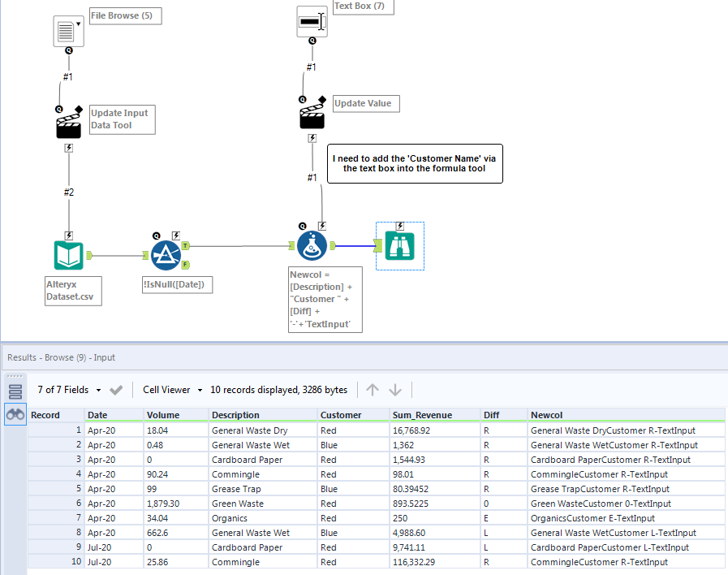The width and height of the screenshot is (728, 575).
Task: Click the Alteryx Dataset.csv Input Data tool
Action: [x=69, y=254]
